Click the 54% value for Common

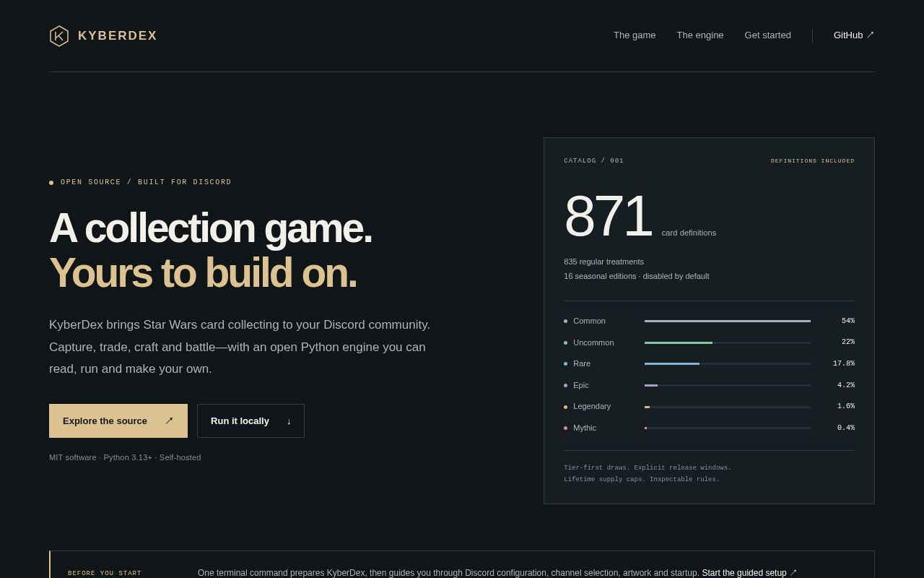(x=848, y=321)
